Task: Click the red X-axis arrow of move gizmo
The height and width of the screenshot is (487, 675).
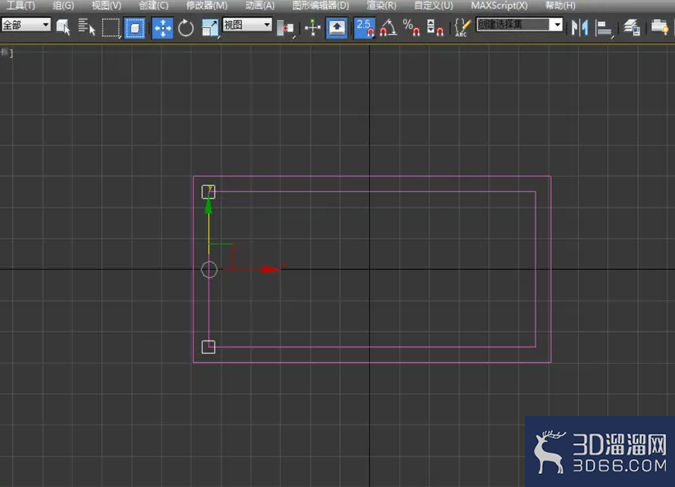Action: tap(271, 270)
